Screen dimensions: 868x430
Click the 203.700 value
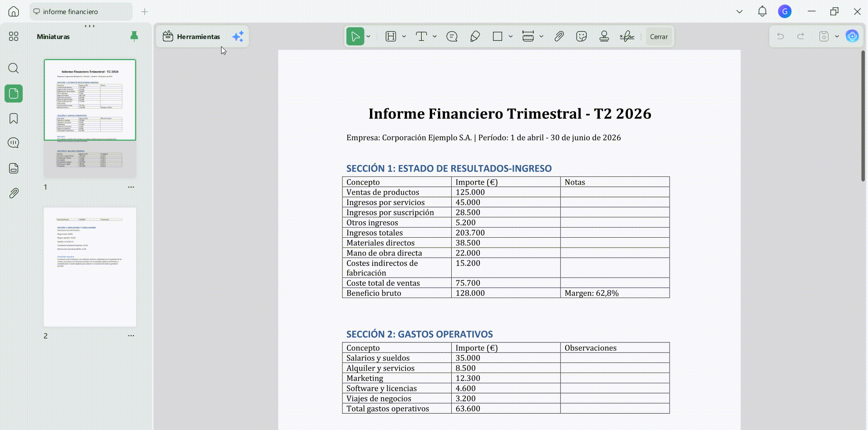tap(470, 233)
